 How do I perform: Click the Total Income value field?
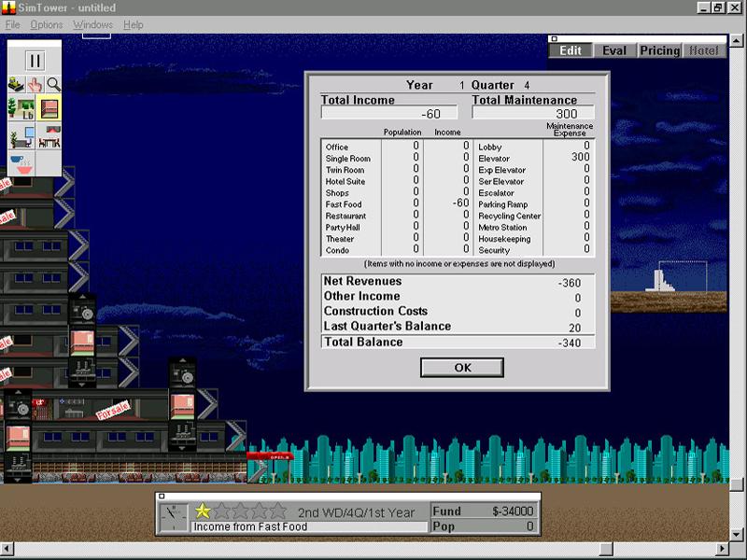click(x=389, y=113)
